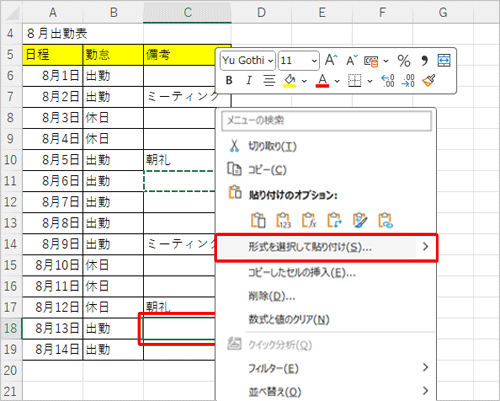This screenshot has width=500, height=401.
Task: Increase decimal places icon
Action: pos(388,80)
